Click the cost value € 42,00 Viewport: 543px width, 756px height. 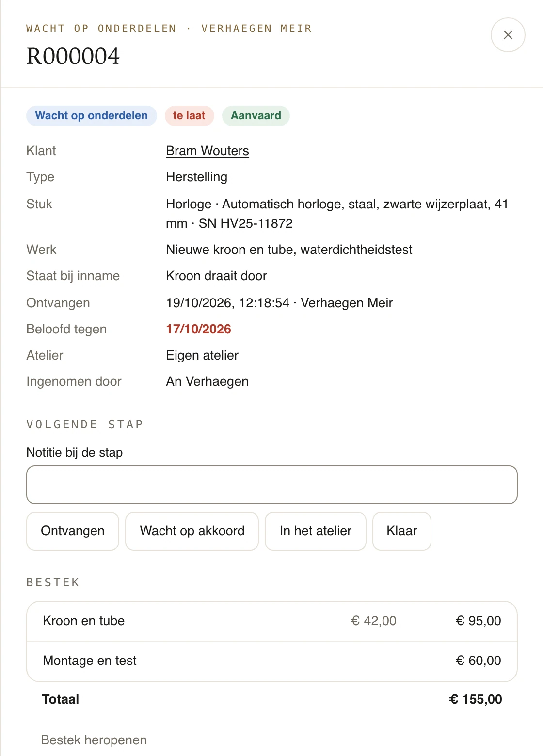click(373, 621)
